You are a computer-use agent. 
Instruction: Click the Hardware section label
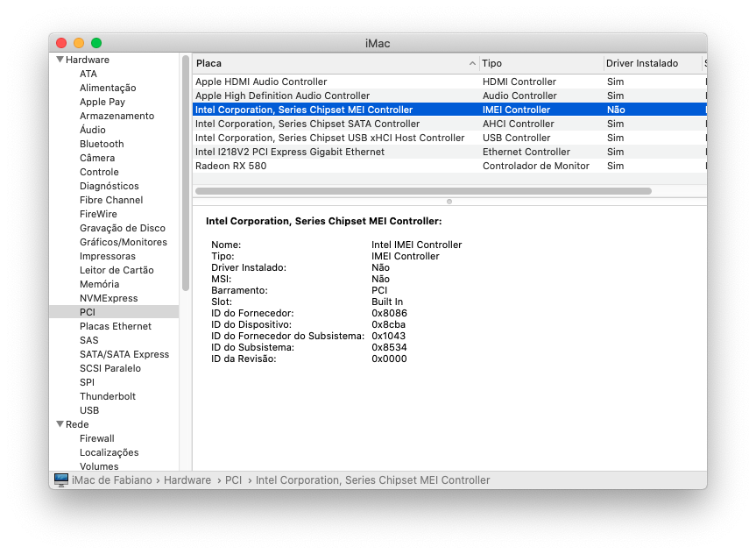coord(88,60)
